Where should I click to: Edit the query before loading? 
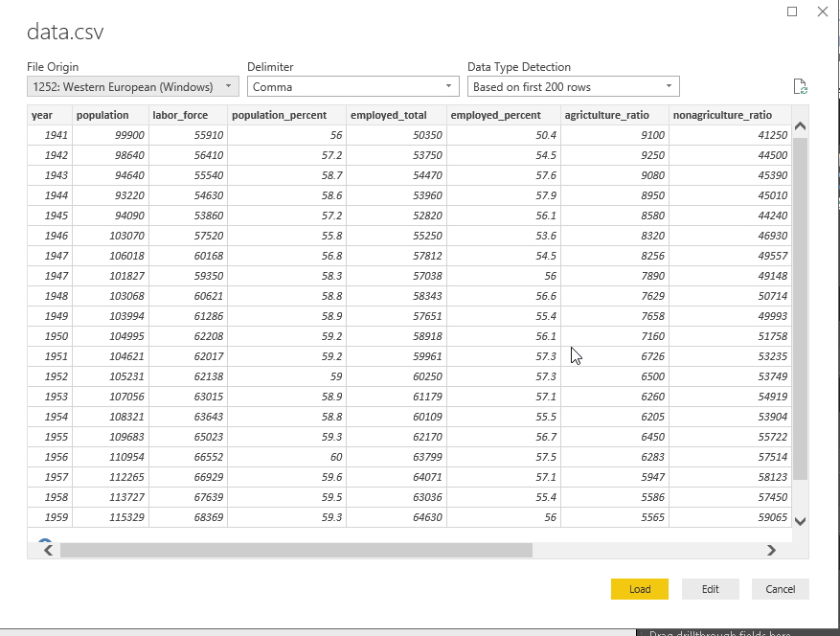[x=709, y=589]
